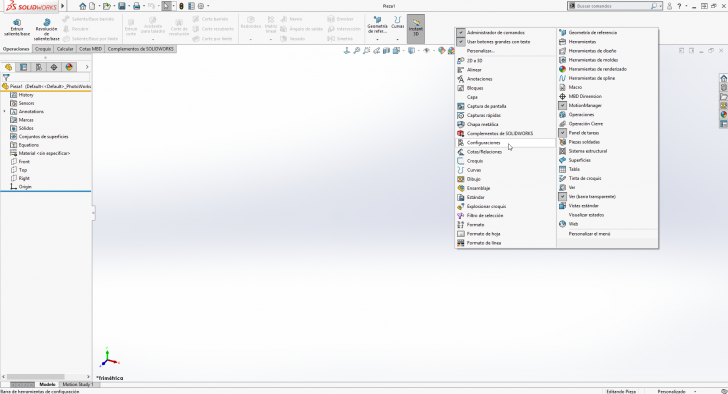Enable the Croquis toolbar from the menu

point(506,161)
